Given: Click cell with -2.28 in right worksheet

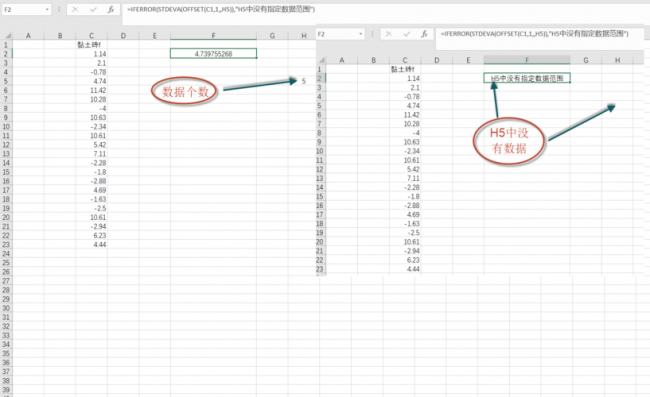Looking at the screenshot, I should (405, 187).
